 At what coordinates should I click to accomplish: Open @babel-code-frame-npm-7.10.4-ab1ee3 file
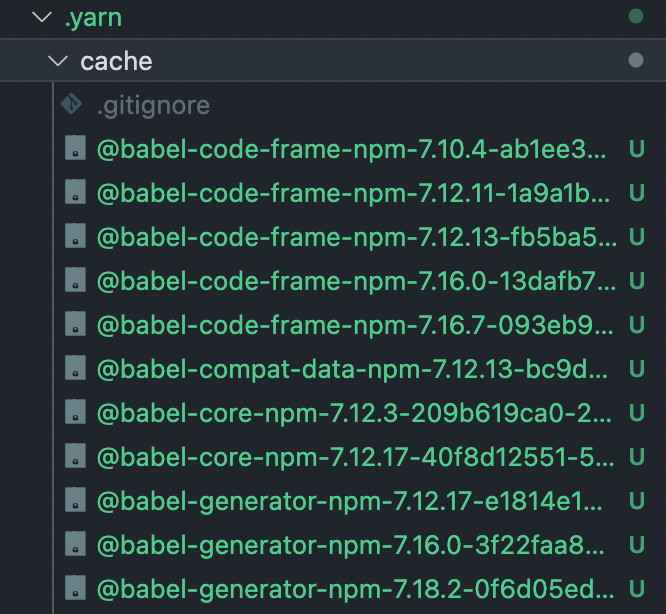tap(351, 150)
